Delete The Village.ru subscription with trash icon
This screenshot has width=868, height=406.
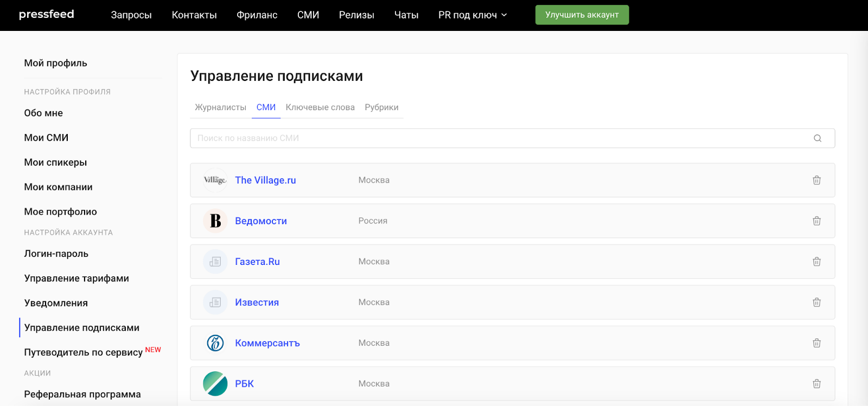coord(816,180)
